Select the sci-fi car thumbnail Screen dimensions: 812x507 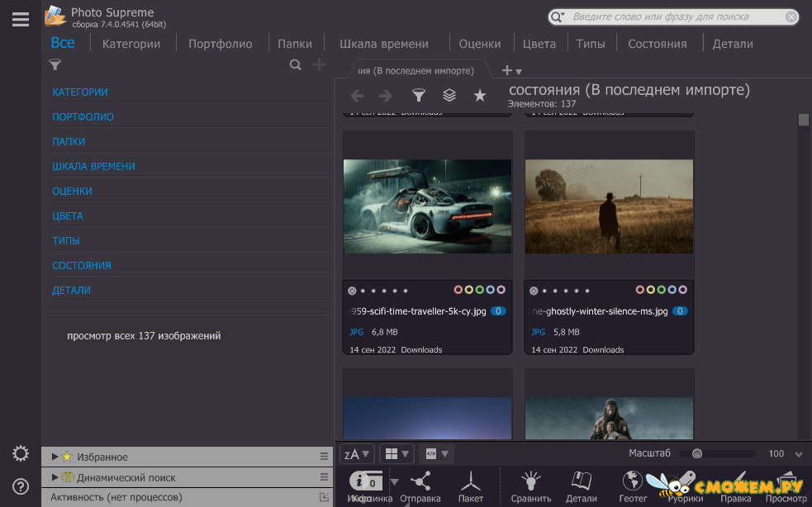(x=427, y=206)
